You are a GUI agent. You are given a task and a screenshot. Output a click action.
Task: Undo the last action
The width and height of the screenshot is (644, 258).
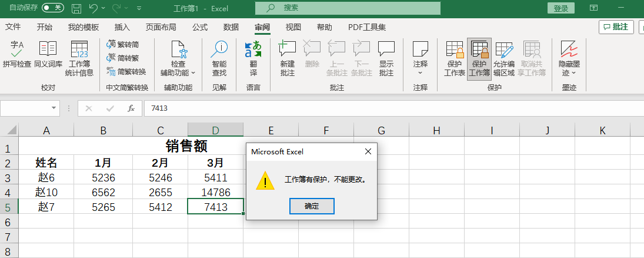pos(94,8)
